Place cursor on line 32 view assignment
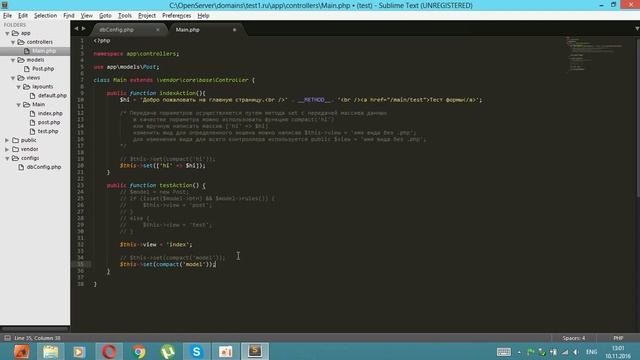Image resolution: width=640 pixels, height=360 pixels. tap(156, 244)
